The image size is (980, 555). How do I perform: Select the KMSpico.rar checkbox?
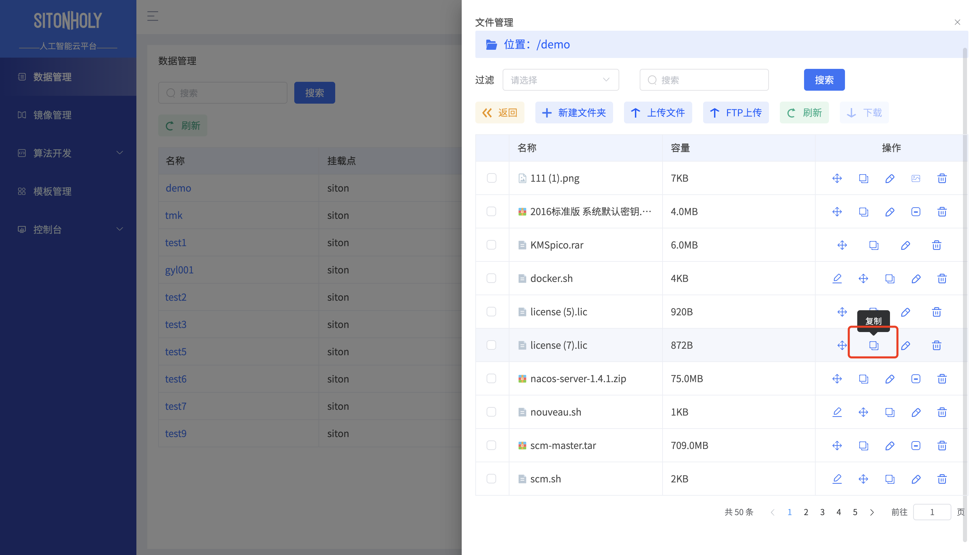pos(491,245)
